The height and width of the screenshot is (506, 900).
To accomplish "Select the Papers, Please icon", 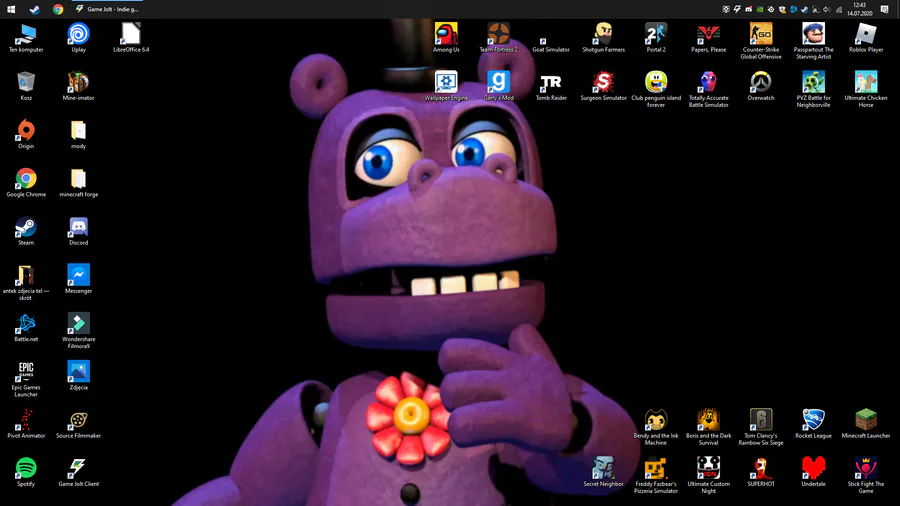I will pos(708,38).
